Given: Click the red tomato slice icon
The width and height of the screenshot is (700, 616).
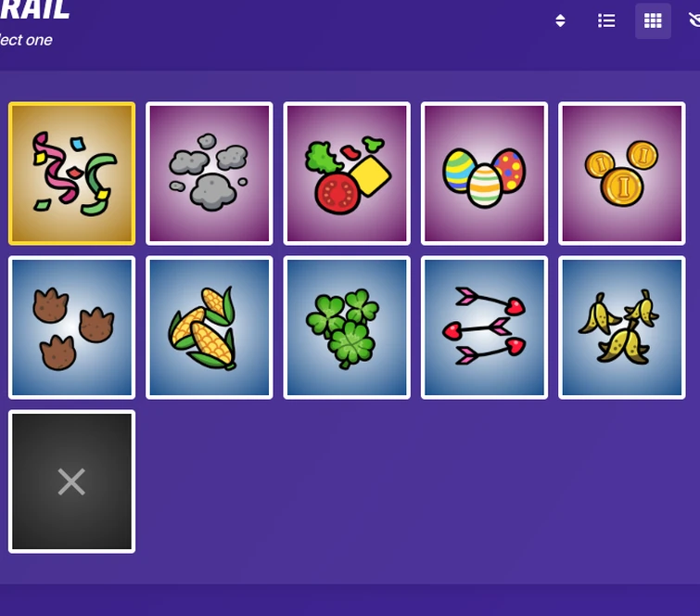Looking at the screenshot, I should tap(337, 193).
